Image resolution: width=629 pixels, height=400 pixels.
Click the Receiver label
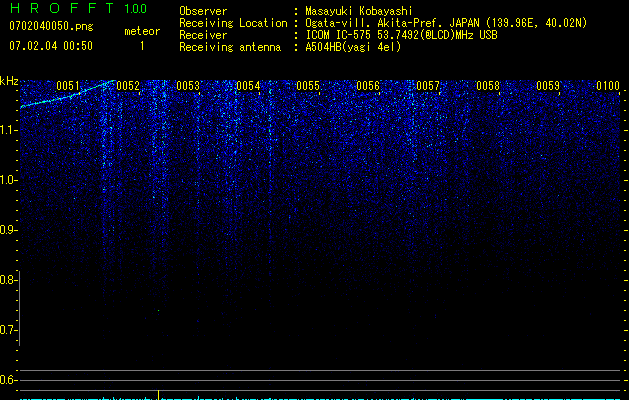203,35
